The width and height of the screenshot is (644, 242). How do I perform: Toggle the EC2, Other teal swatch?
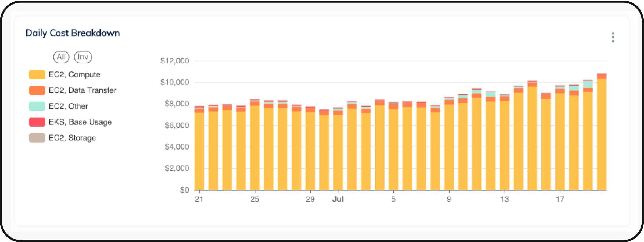[x=37, y=106]
